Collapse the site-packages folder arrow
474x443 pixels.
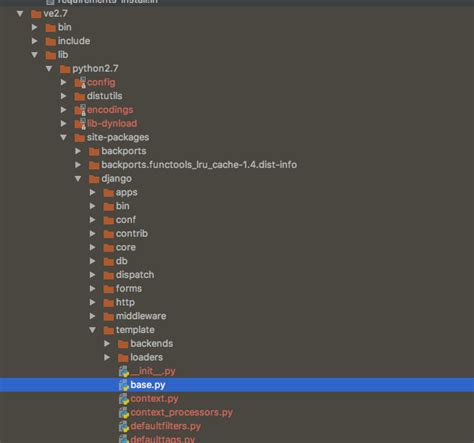pyautogui.click(x=64, y=137)
